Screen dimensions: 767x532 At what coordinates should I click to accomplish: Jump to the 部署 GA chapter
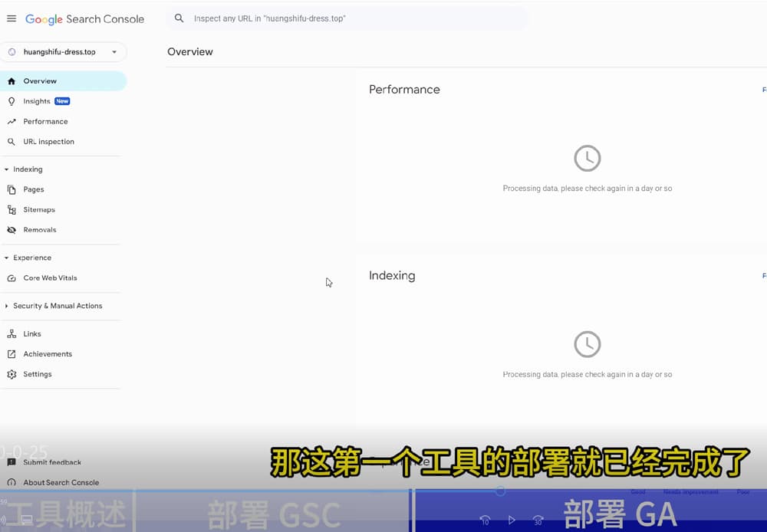pyautogui.click(x=590, y=514)
